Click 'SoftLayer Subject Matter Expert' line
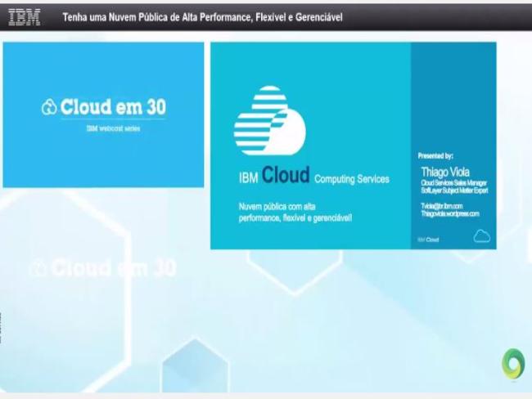This screenshot has width=532, height=399. tap(454, 191)
